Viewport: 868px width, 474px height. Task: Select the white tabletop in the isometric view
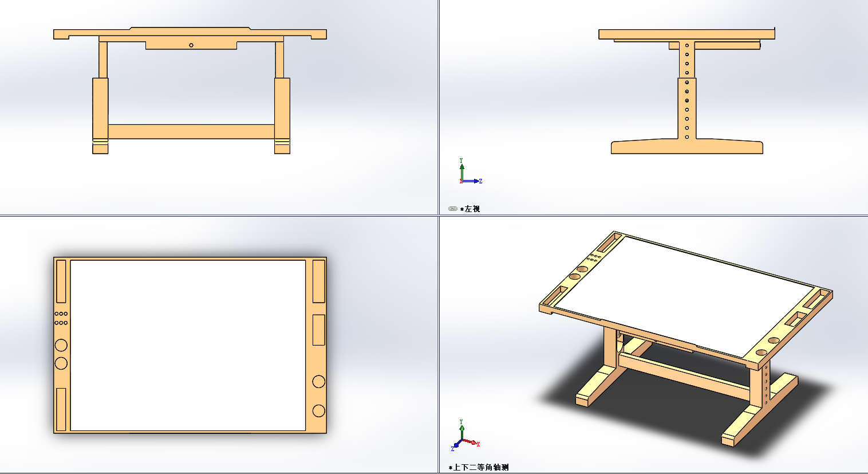click(685, 296)
